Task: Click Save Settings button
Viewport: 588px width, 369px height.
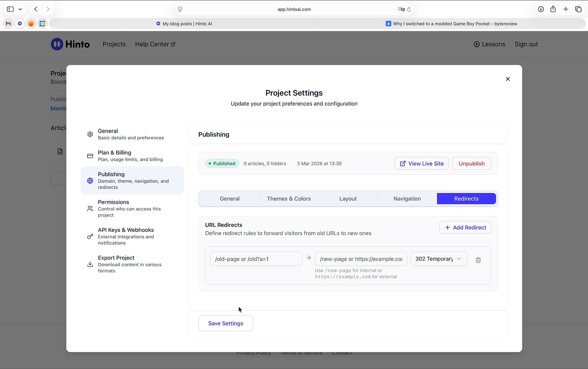Action: pyautogui.click(x=226, y=323)
